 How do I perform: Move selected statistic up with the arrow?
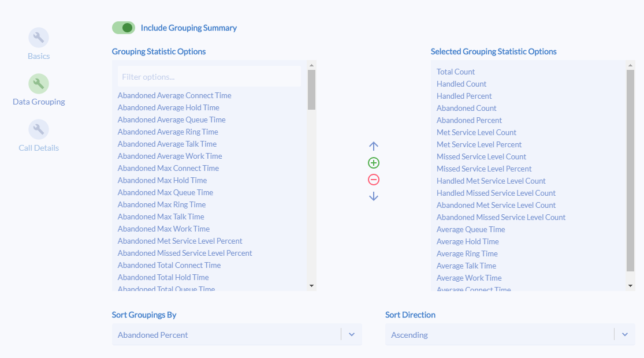pyautogui.click(x=374, y=146)
